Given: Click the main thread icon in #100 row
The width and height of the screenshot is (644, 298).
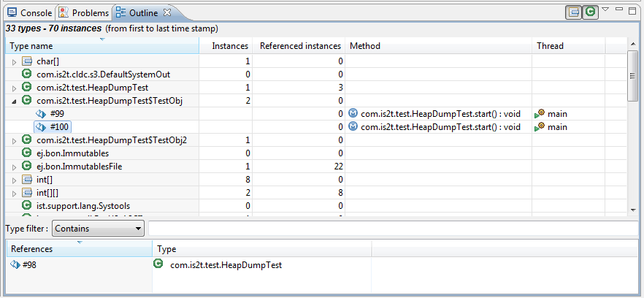Looking at the screenshot, I should click(540, 127).
